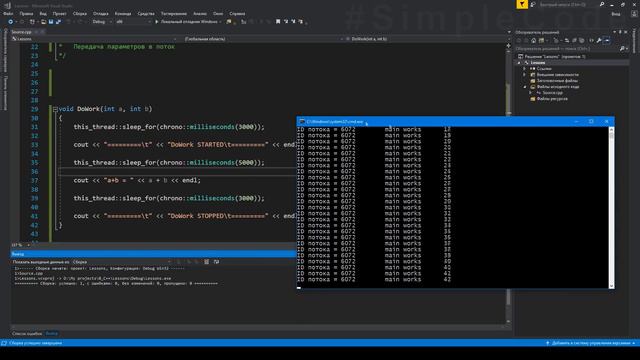Collapse the DoWork function outline box

point(55,109)
